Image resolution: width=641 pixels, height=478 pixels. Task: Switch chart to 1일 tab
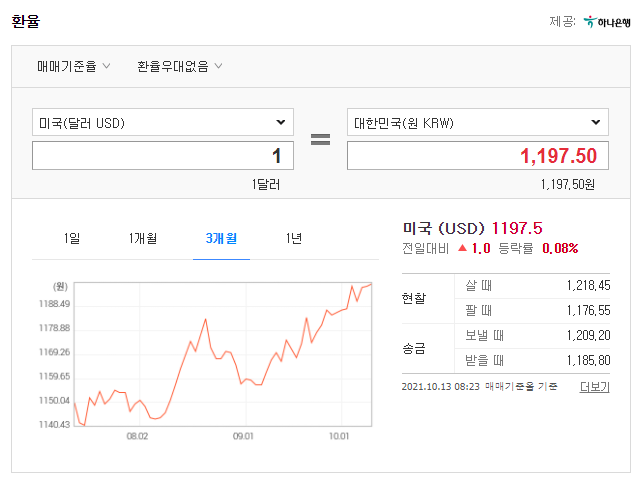[x=72, y=238]
